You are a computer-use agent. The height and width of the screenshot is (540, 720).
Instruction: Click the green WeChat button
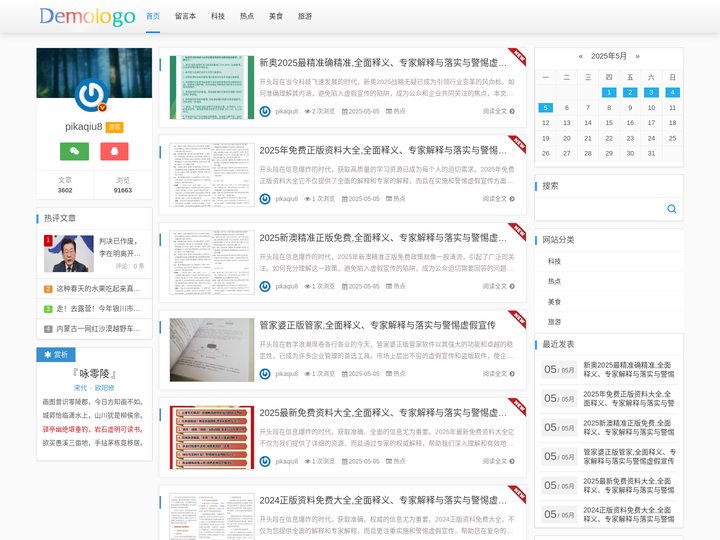[74, 151]
